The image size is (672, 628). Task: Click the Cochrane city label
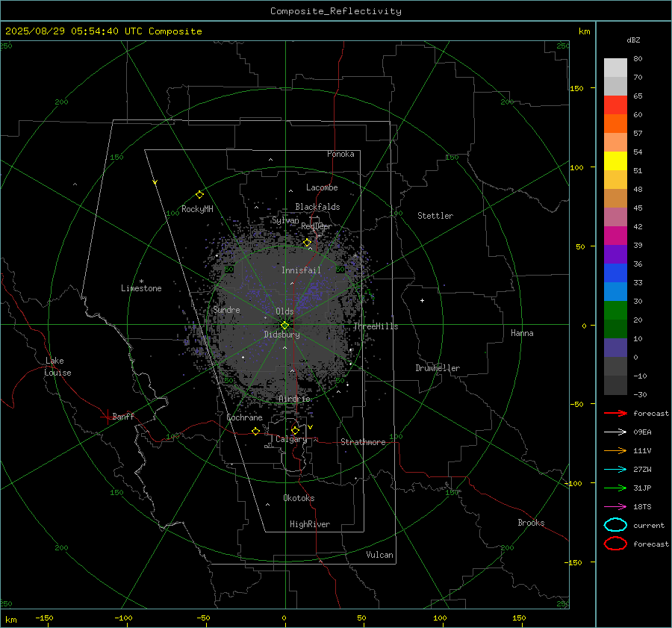pyautogui.click(x=244, y=417)
